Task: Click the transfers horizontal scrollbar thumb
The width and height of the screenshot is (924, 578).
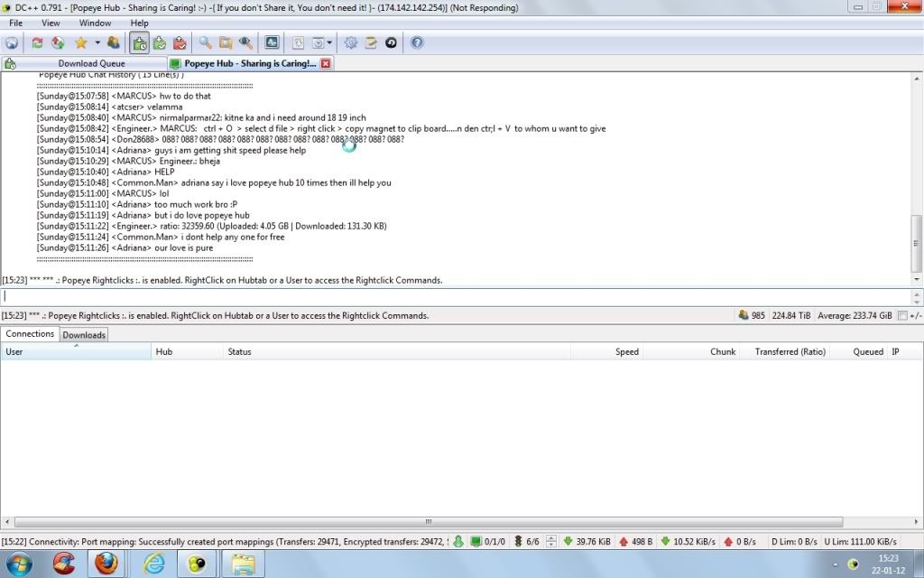Action: click(x=429, y=522)
